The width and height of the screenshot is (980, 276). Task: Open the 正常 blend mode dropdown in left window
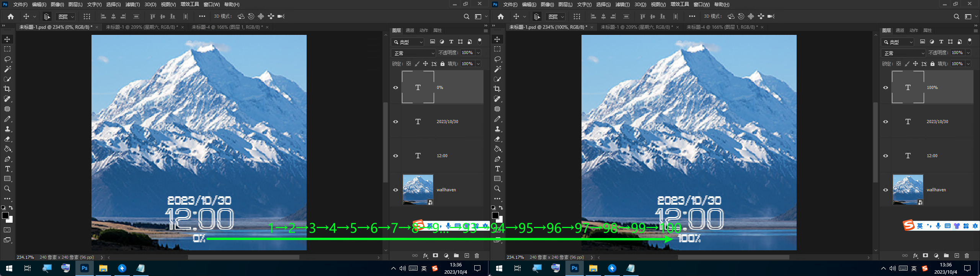point(413,53)
